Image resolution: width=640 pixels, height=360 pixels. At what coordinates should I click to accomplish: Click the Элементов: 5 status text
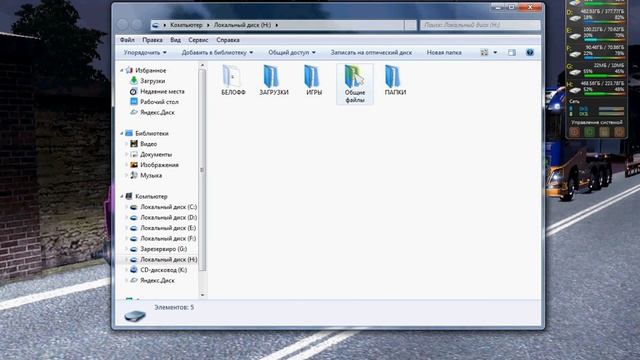click(174, 307)
